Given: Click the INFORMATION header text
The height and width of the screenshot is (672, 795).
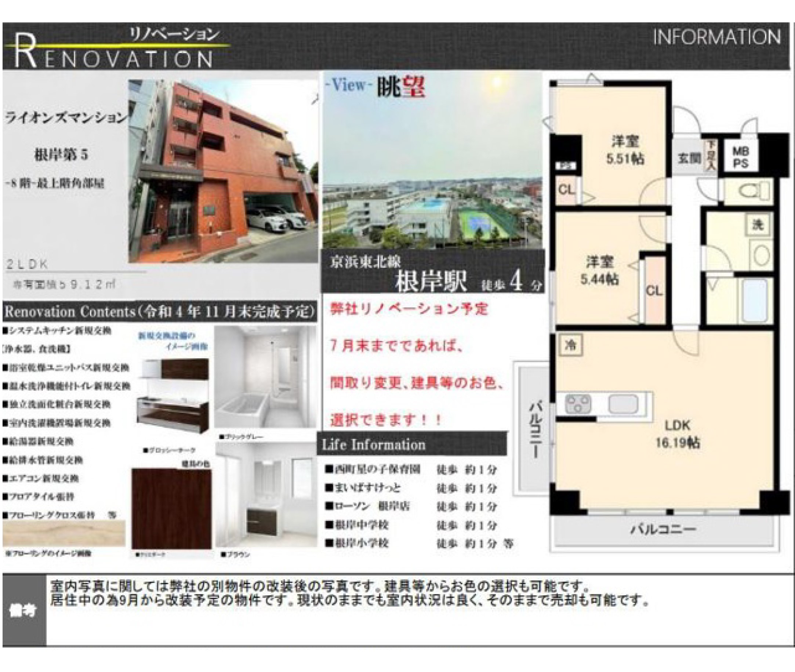Looking at the screenshot, I should click(716, 37).
